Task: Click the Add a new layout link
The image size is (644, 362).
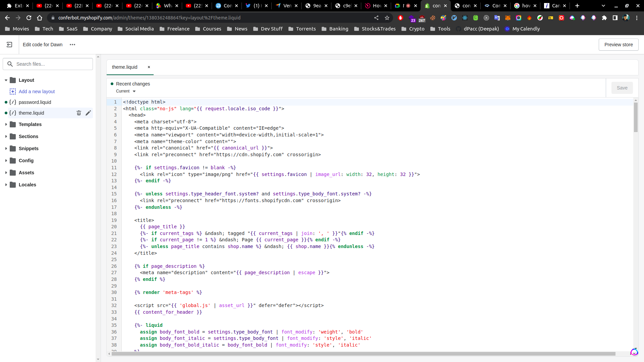Action: 37,92
